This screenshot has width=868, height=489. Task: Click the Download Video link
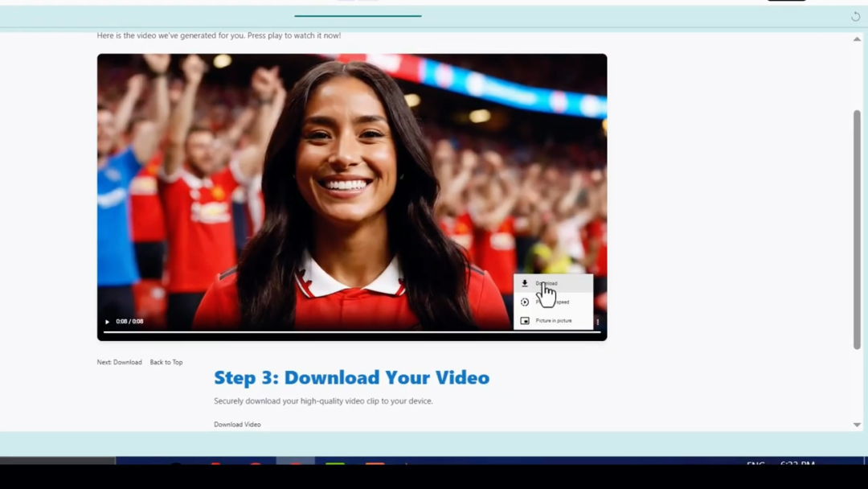[x=237, y=425]
